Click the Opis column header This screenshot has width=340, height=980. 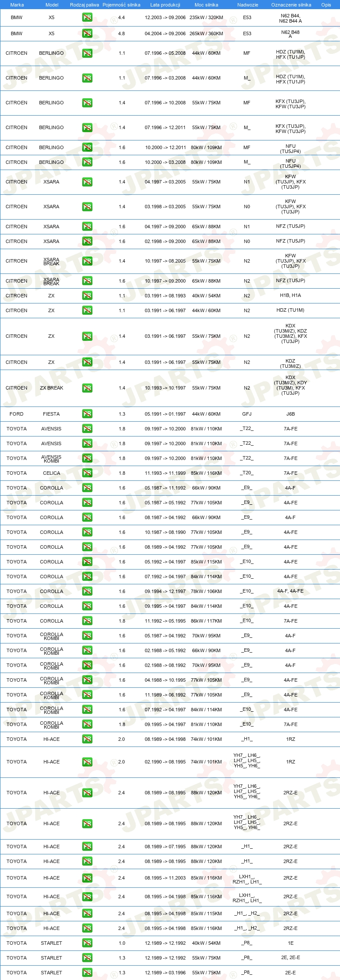tap(326, 5)
